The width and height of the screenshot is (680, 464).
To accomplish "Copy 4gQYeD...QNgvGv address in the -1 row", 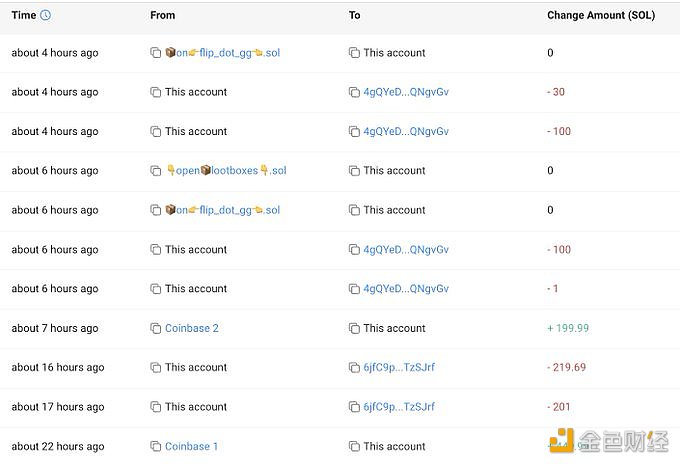I will pos(354,289).
